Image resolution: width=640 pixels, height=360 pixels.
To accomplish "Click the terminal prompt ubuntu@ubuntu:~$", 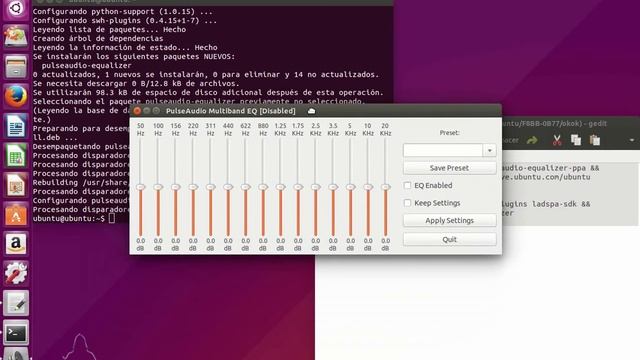I will pyautogui.click(x=69, y=218).
